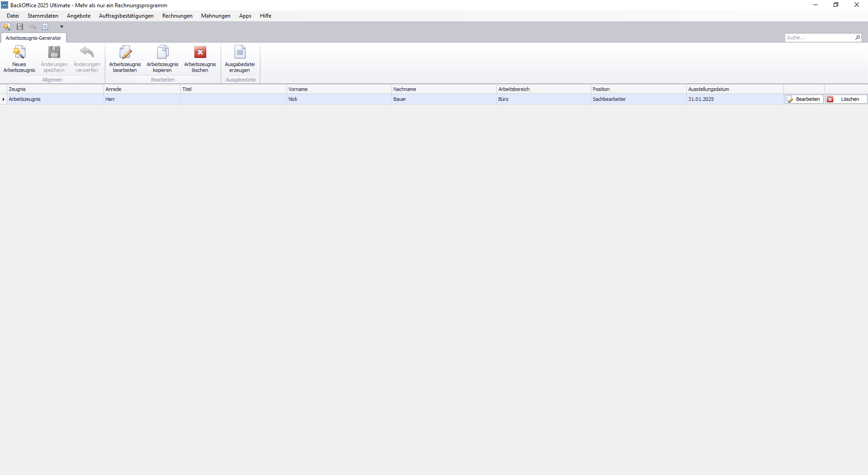Click the BackOffice app icon in title bar
The width and height of the screenshot is (868, 475).
tap(5, 5)
